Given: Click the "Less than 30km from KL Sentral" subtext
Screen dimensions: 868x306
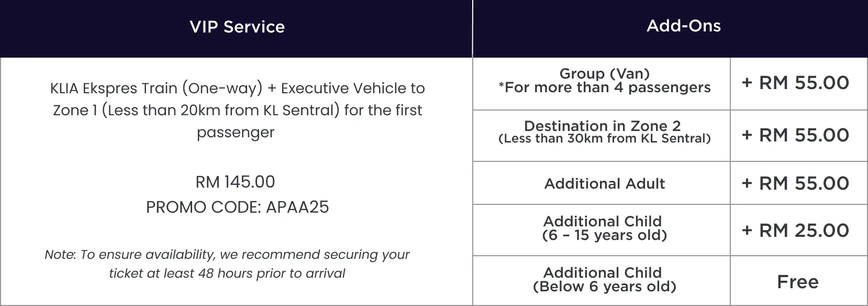Looking at the screenshot, I should (605, 139).
